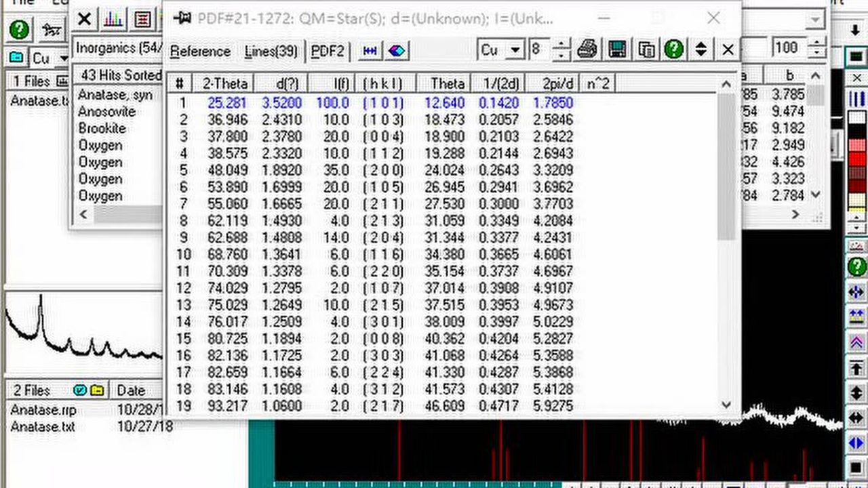Image resolution: width=868 pixels, height=488 pixels.
Task: Switch to the Reference tab
Action: click(x=200, y=52)
